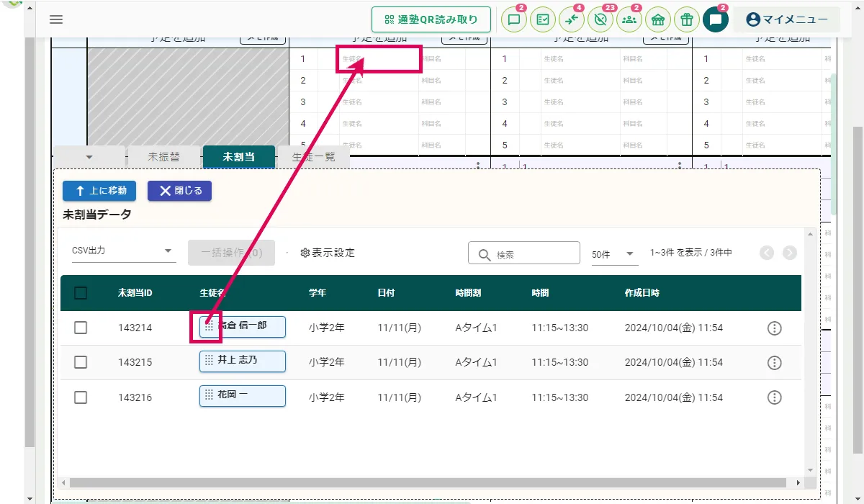Check the row checkbox for ID 143216

point(81,397)
